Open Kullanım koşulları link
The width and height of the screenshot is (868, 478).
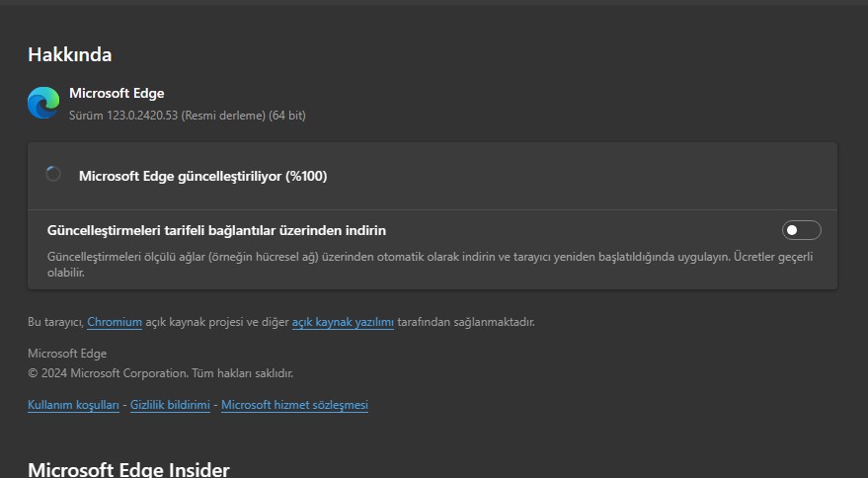pyautogui.click(x=74, y=405)
